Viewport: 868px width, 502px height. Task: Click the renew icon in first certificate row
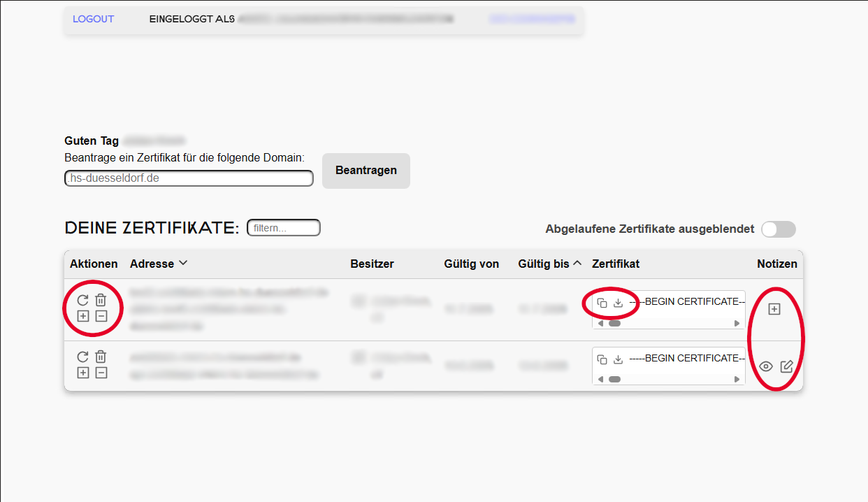pyautogui.click(x=82, y=300)
